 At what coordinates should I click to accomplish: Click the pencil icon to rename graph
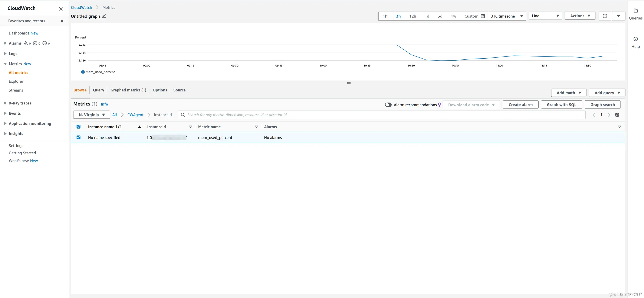point(104,16)
